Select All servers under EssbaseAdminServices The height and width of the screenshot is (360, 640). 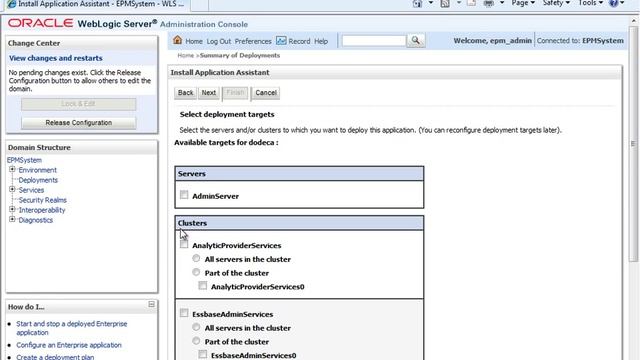coord(196,327)
